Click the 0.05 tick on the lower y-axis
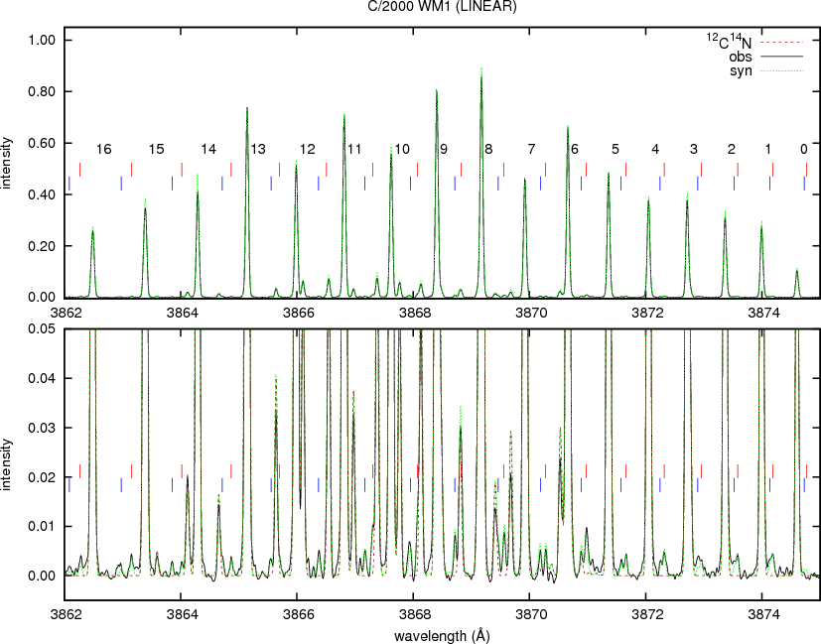This screenshot has width=821, height=644. (x=46, y=328)
